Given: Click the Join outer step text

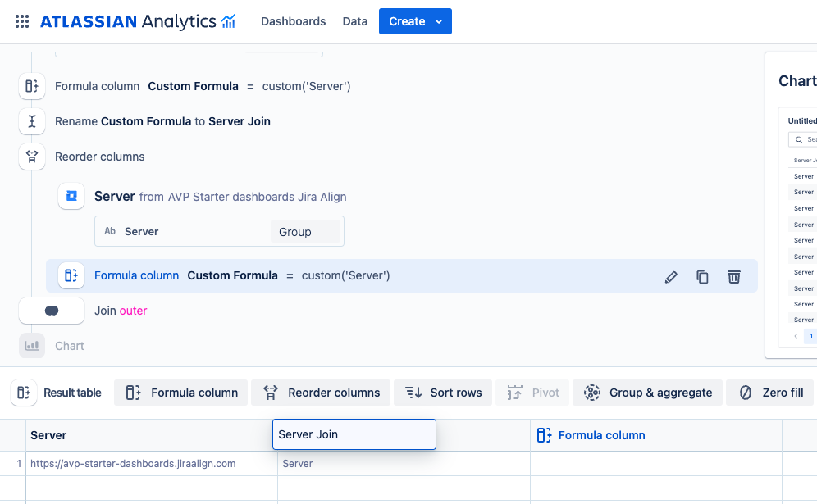Looking at the screenshot, I should pos(121,311).
